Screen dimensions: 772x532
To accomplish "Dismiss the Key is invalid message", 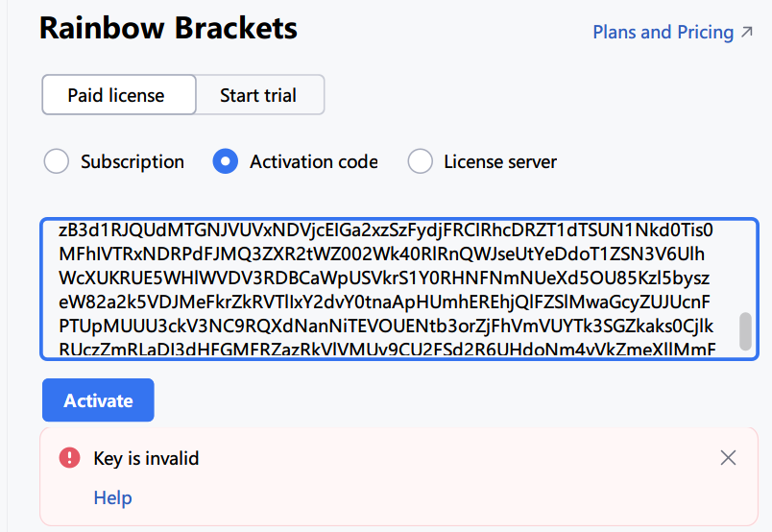I will point(728,458).
